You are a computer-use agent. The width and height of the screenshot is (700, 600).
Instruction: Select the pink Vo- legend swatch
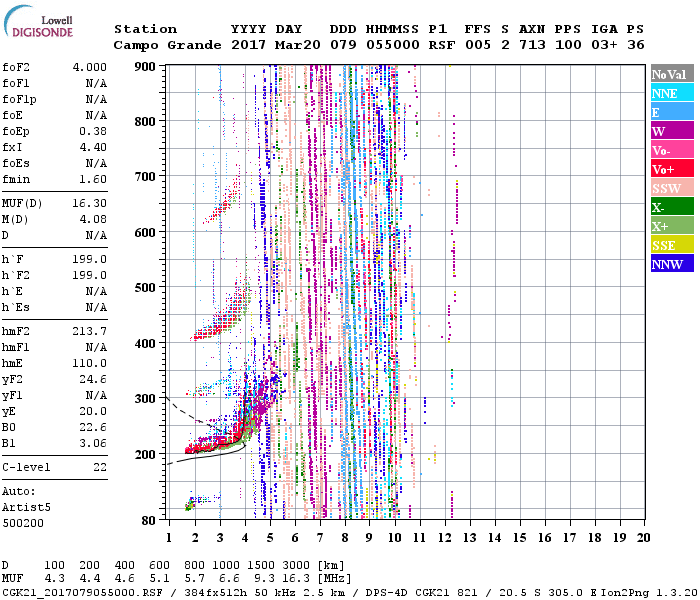(x=672, y=150)
